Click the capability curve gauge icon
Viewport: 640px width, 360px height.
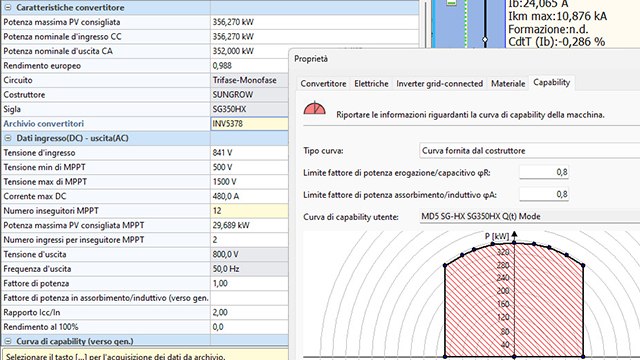(x=314, y=108)
